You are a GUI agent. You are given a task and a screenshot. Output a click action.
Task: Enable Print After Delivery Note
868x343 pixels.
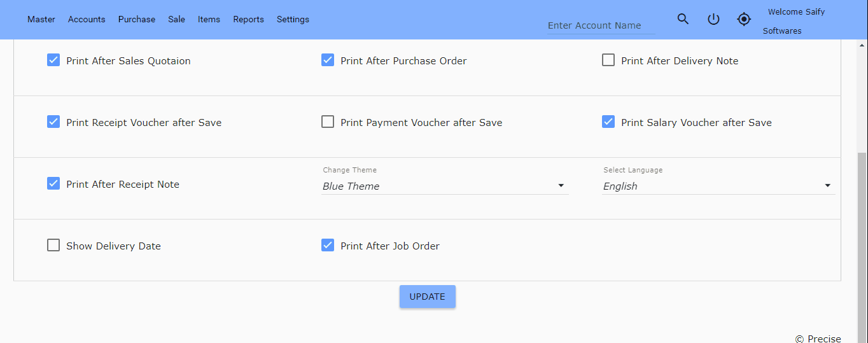608,60
